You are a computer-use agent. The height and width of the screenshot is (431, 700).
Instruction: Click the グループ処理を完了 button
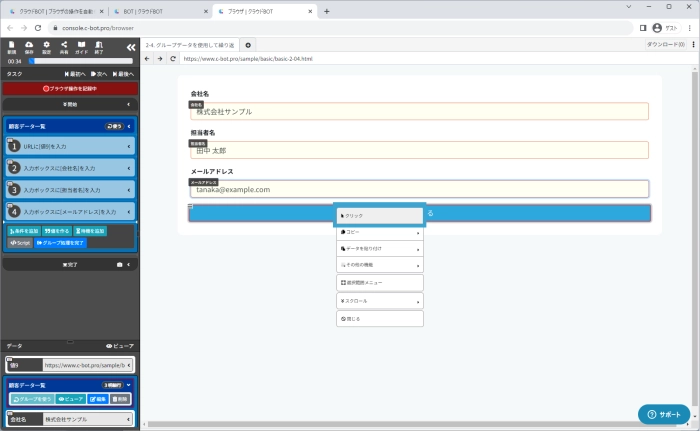[61, 243]
